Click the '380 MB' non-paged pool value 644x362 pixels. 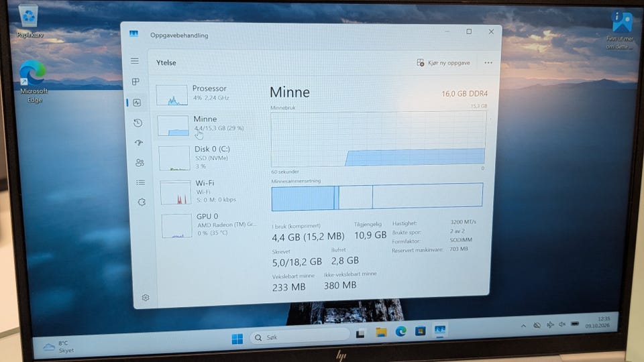(340, 286)
